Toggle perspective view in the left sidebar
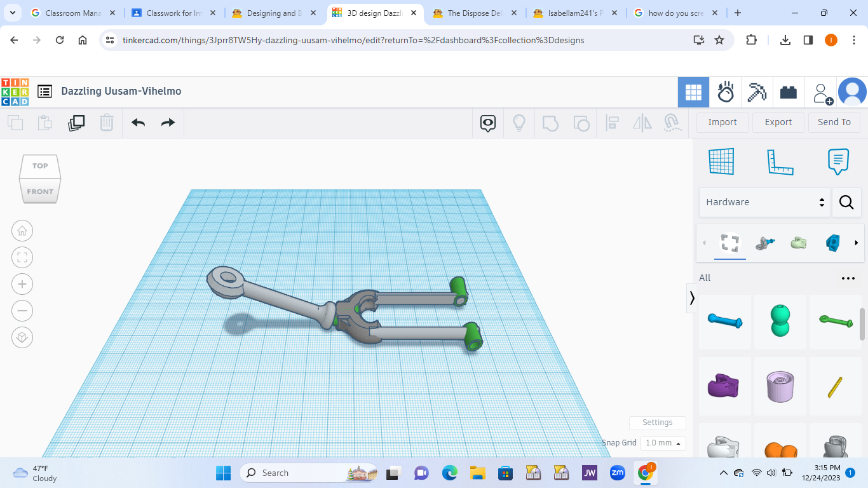This screenshot has height=488, width=868. coord(22,337)
